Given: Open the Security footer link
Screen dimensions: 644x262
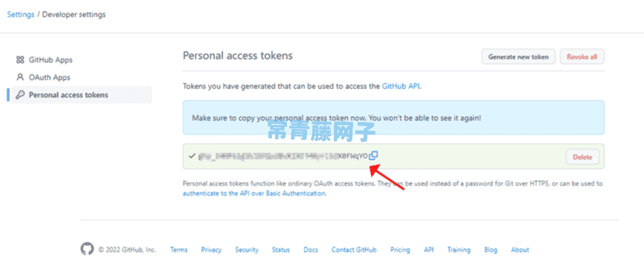Looking at the screenshot, I should pyautogui.click(x=247, y=249).
